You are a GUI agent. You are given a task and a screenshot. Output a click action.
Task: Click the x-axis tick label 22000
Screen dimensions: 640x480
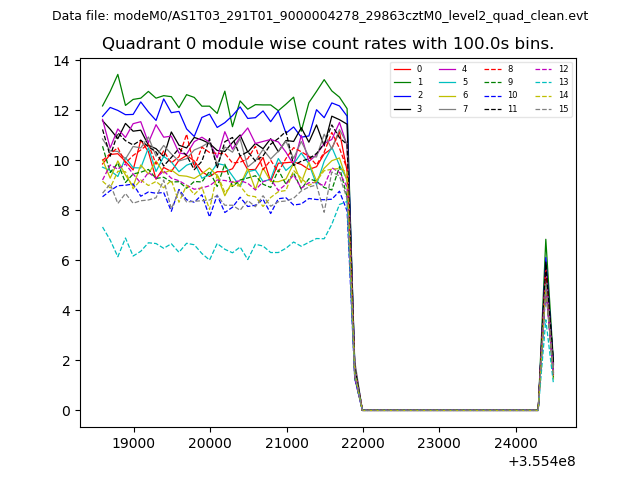point(362,441)
